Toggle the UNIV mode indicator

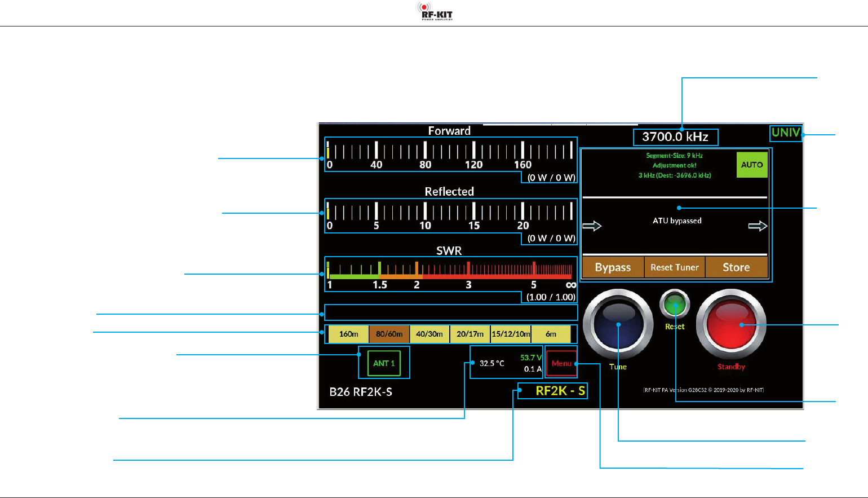786,133
